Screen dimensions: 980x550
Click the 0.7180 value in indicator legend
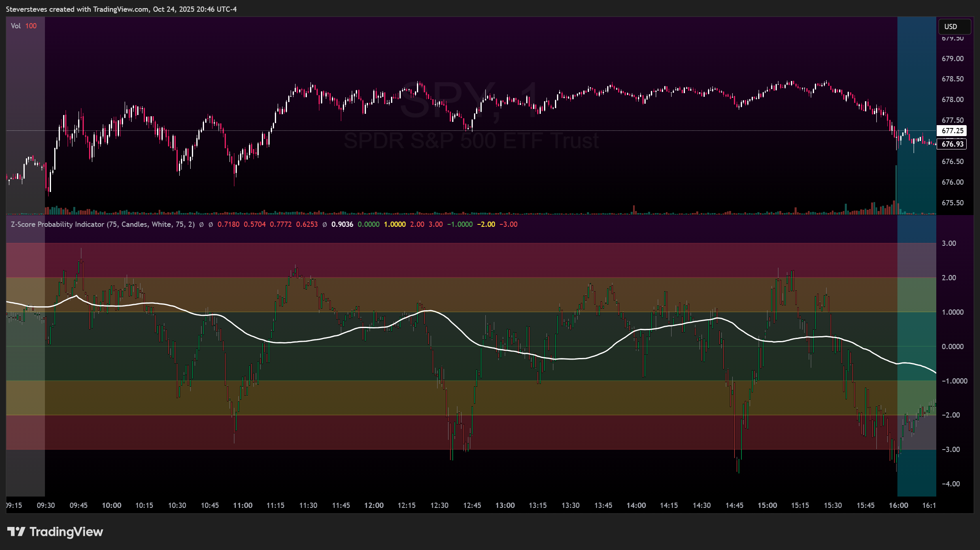(228, 224)
